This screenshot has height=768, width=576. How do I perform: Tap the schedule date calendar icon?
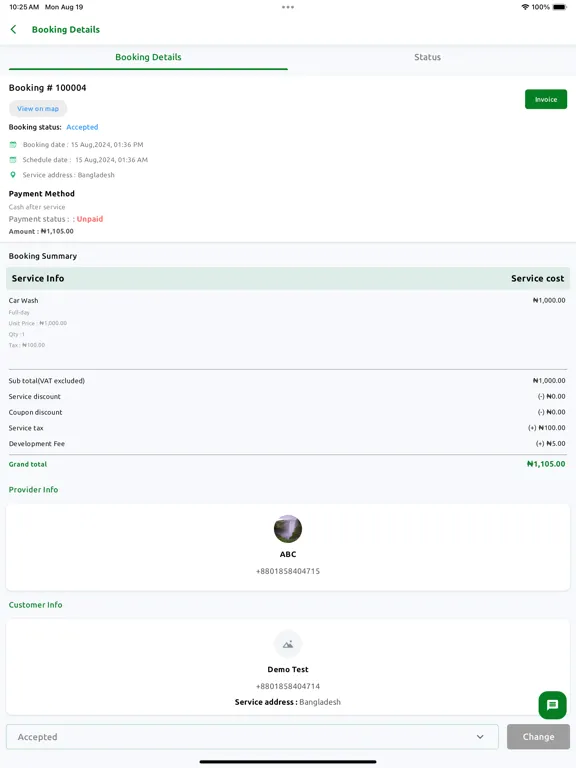pyautogui.click(x=13, y=160)
